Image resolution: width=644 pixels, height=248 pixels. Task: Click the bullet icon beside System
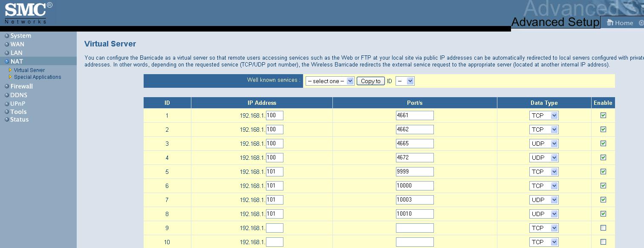7,36
